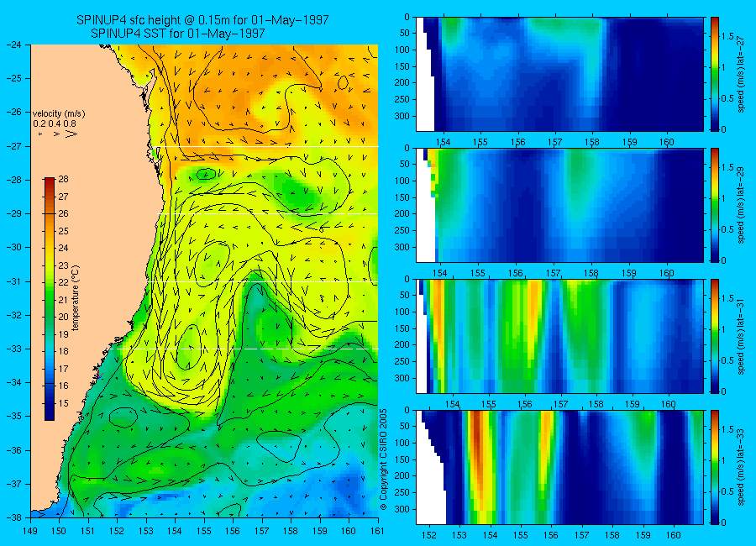Open the lat=-33 speed cross-section panel

coord(559,467)
